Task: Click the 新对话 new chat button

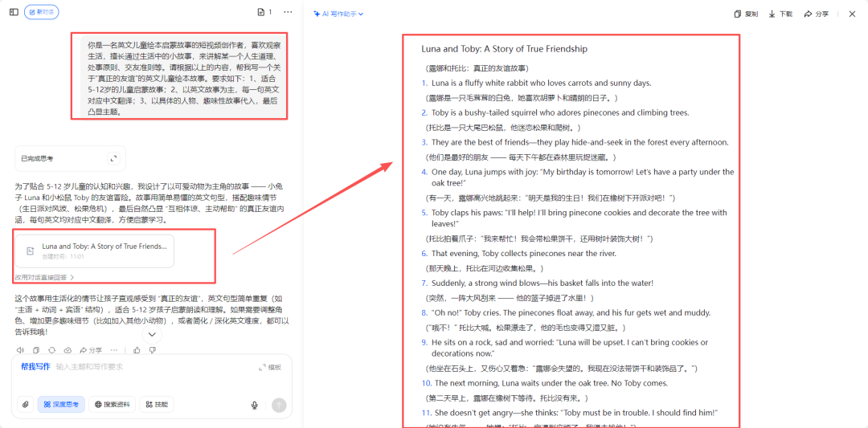Action: pos(41,12)
